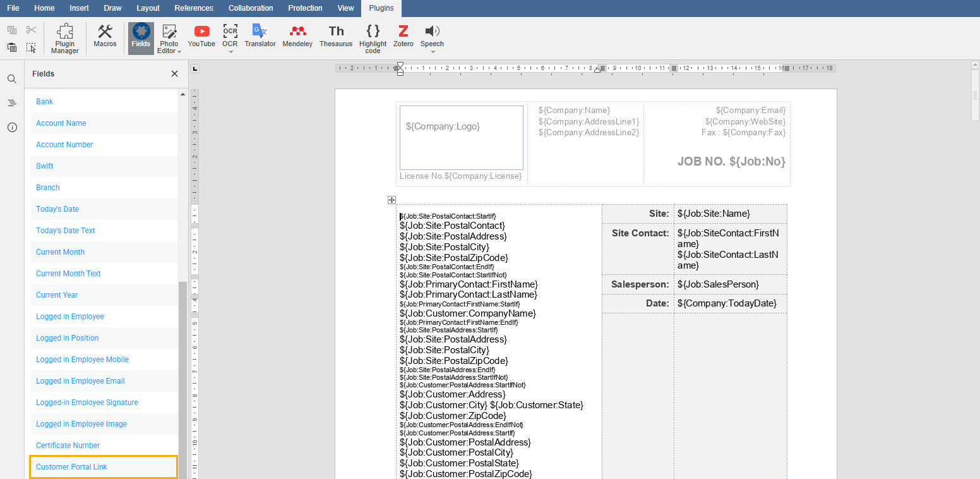Open the Thesaurus plugin

click(x=336, y=37)
